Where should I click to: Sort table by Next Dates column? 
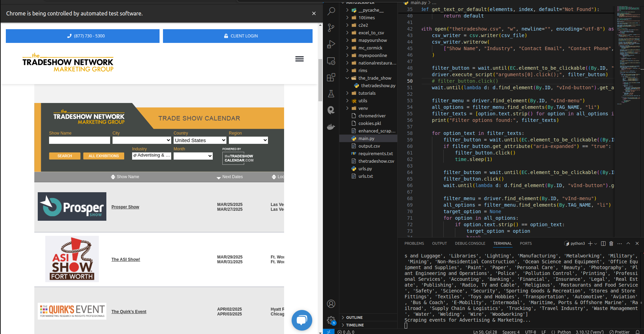pos(230,177)
